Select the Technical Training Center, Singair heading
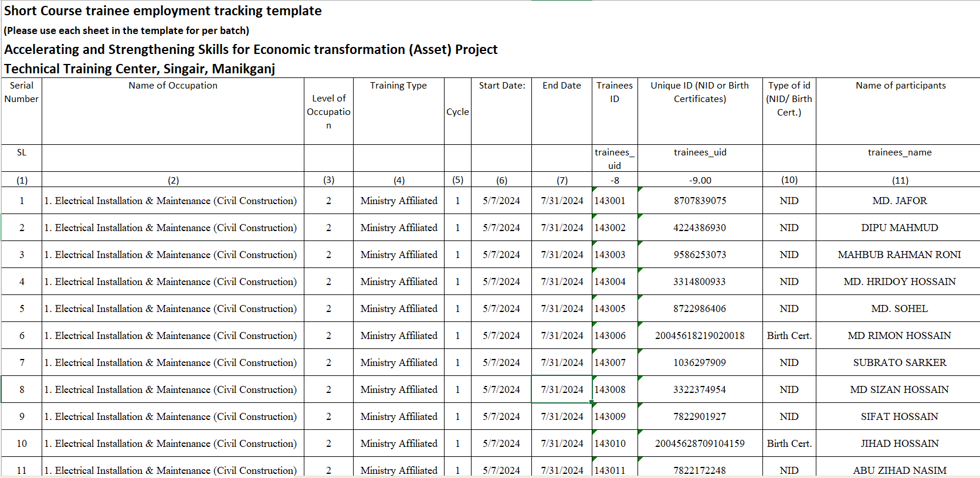Viewport: 980px width, 478px height. 140,69
